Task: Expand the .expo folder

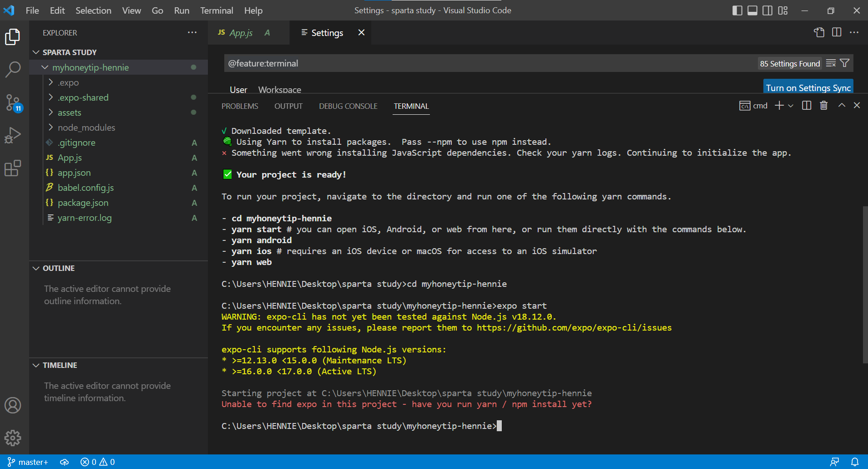Action: (x=50, y=82)
